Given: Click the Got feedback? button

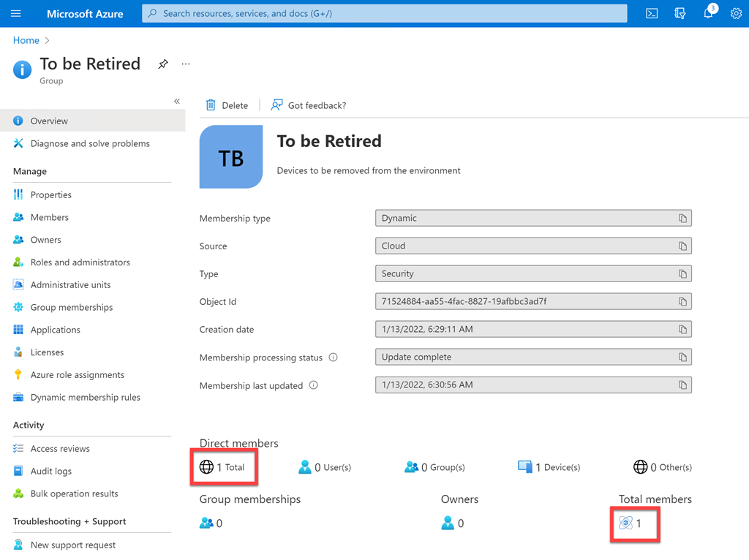Looking at the screenshot, I should pyautogui.click(x=309, y=105).
